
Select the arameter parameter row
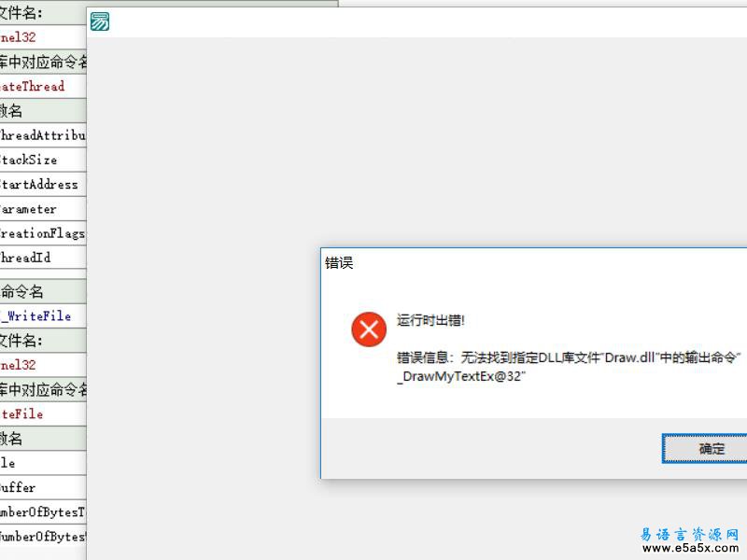[x=43, y=209]
